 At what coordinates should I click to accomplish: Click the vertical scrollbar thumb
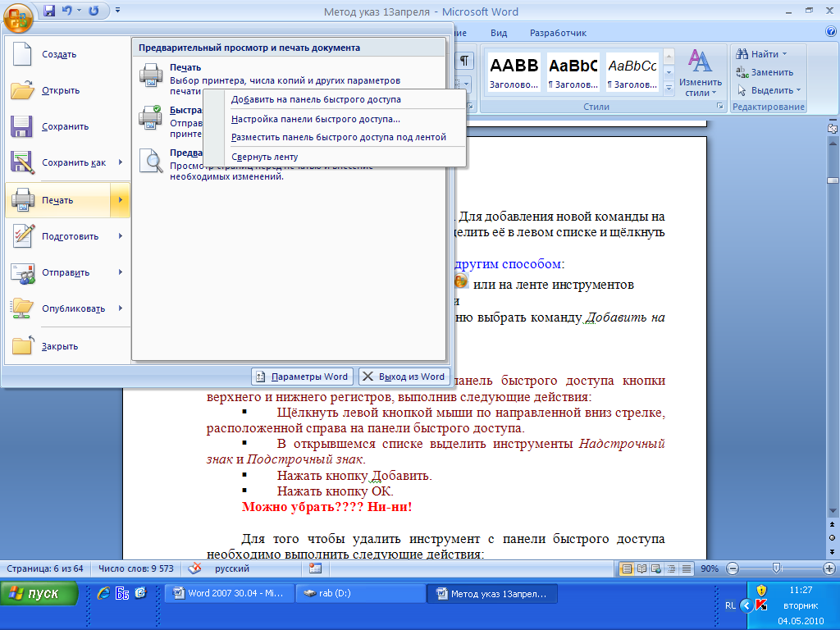833,180
